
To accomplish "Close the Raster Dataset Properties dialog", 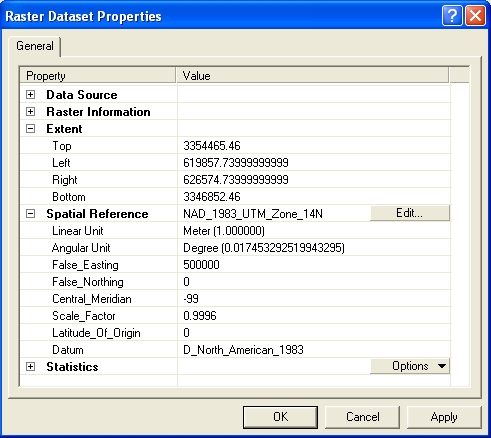I will (x=475, y=16).
